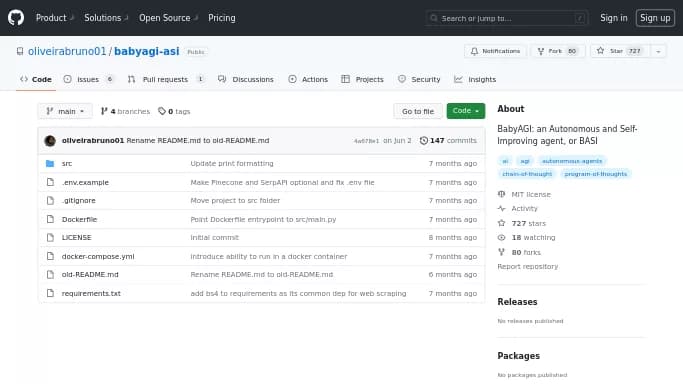Image resolution: width=683 pixels, height=384 pixels.
Task: Go to Pricing page
Action: tap(222, 18)
